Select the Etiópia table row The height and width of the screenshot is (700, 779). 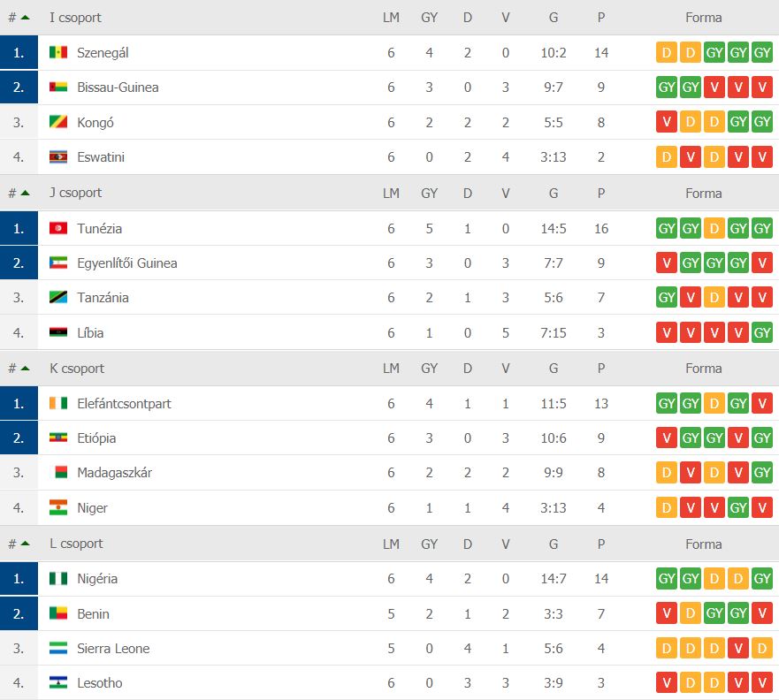click(389, 437)
